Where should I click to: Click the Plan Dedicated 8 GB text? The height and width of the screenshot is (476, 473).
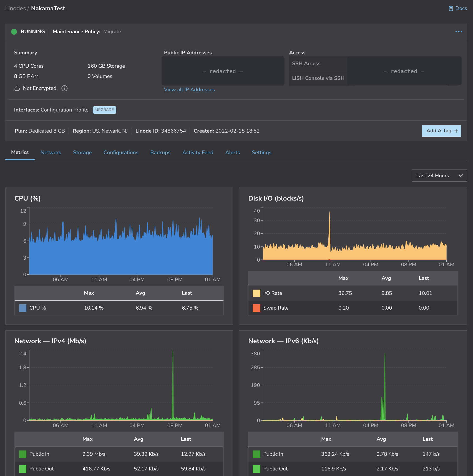pyautogui.click(x=40, y=131)
